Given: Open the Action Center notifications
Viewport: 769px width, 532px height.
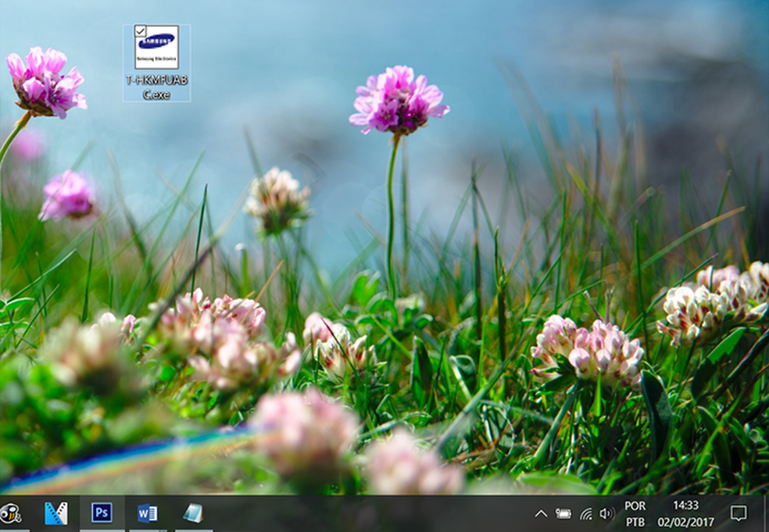Looking at the screenshot, I should click(738, 513).
